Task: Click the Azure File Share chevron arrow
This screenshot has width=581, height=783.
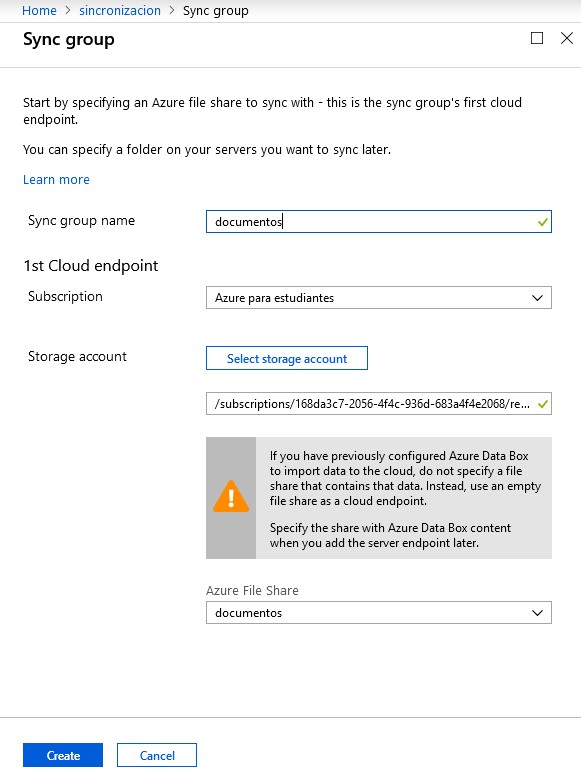Action: 538,613
